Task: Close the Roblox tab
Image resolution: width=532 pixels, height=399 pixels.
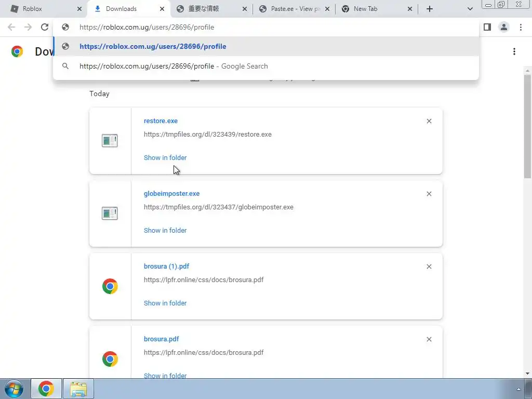Action: click(x=79, y=9)
